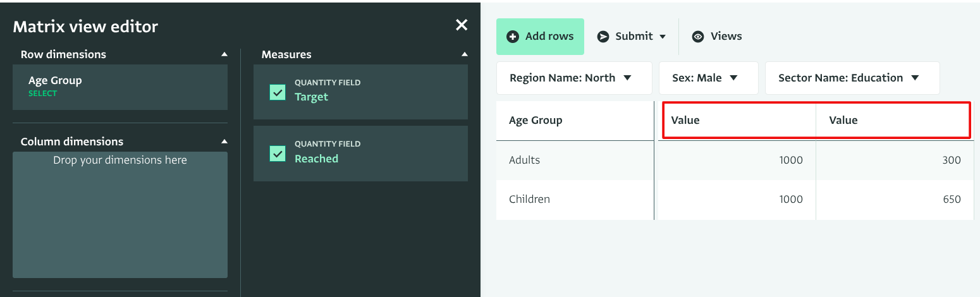Open the Submit dropdown caret
Image resolution: width=980 pixels, height=297 pixels.
[x=663, y=37]
